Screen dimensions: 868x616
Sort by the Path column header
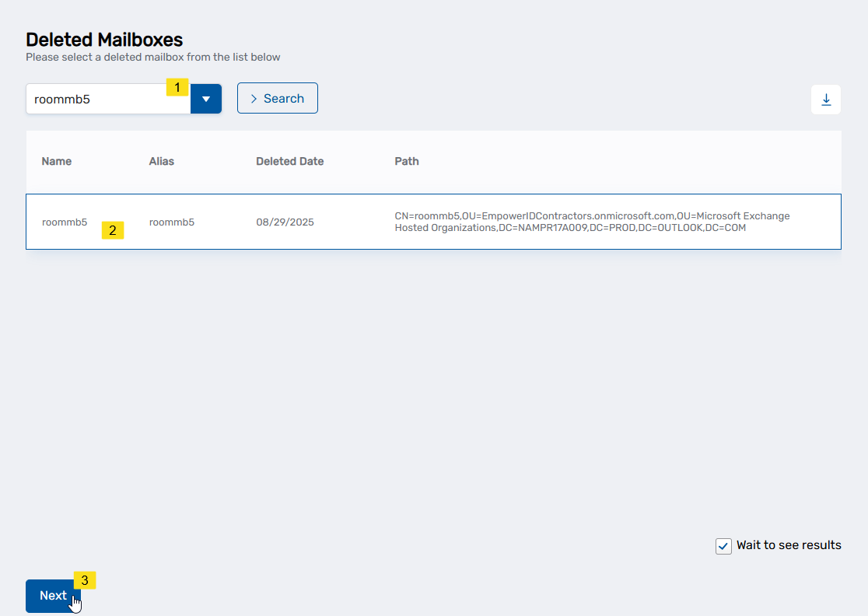click(407, 162)
